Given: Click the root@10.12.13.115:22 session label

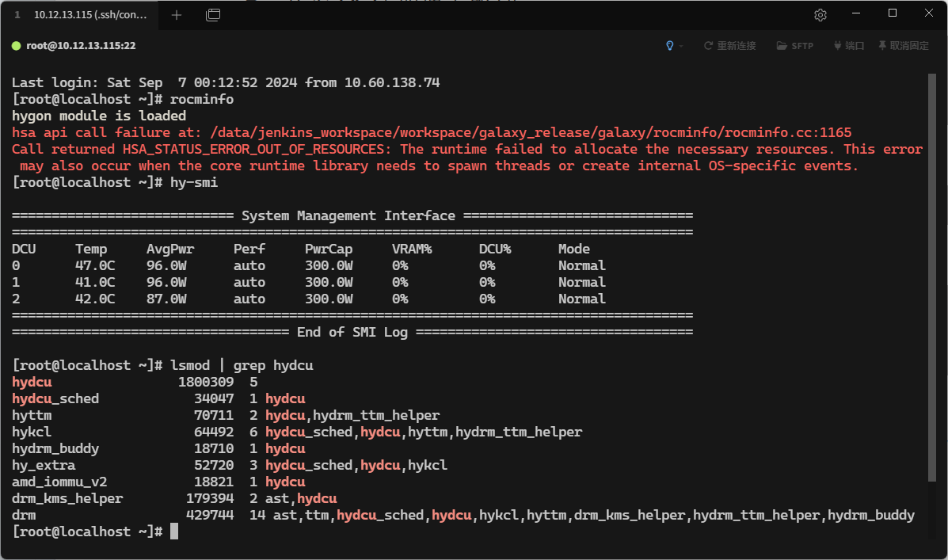Looking at the screenshot, I should 81,46.
